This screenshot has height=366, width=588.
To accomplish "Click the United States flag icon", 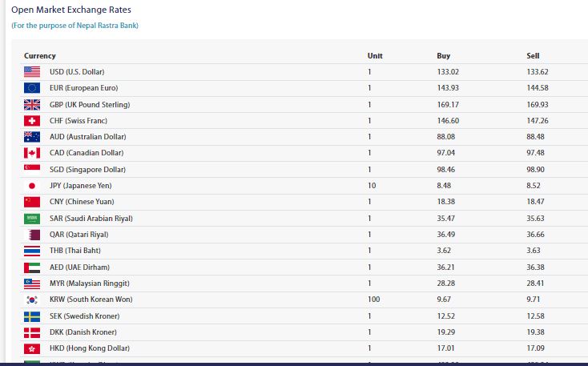I will [32, 71].
